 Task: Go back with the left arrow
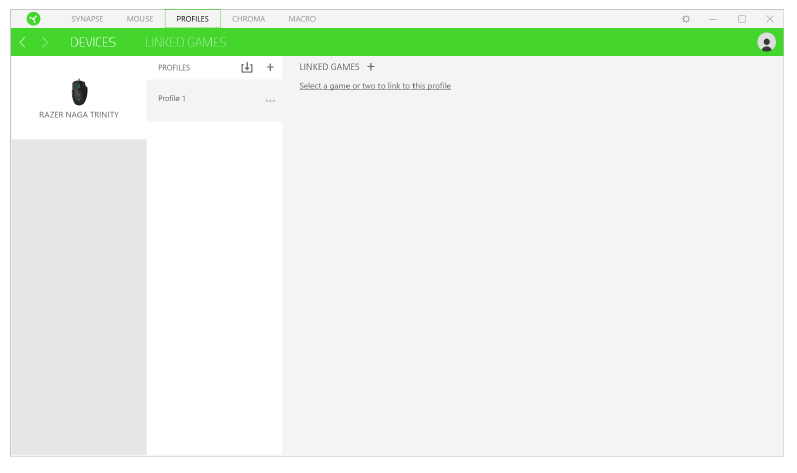tap(22, 42)
